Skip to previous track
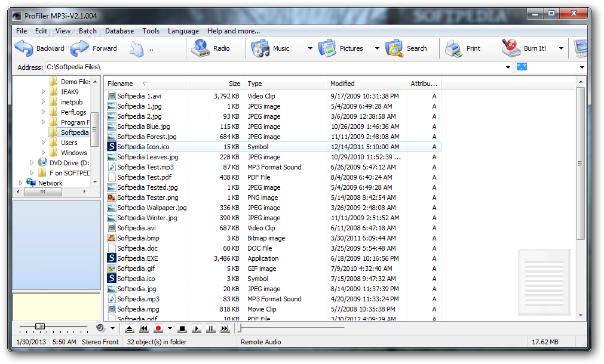 pyautogui.click(x=143, y=329)
